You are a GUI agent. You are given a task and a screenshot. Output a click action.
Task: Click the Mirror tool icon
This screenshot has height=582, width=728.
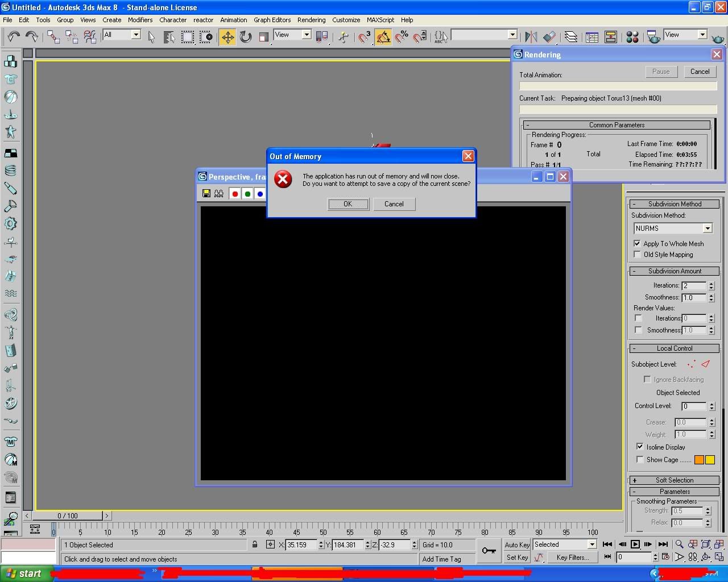(x=531, y=37)
